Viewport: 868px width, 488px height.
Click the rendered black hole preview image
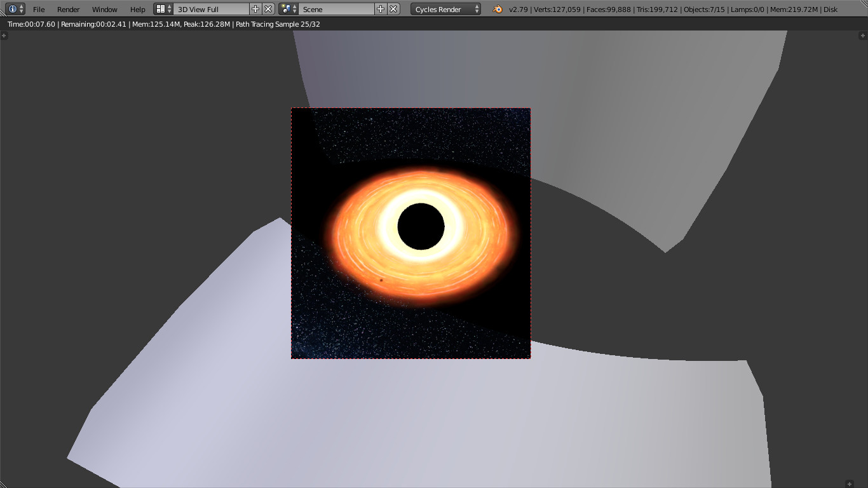(x=410, y=232)
